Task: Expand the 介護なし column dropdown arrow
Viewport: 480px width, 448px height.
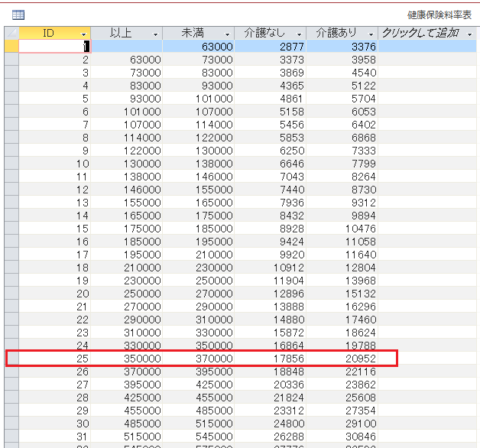Action: 299,34
